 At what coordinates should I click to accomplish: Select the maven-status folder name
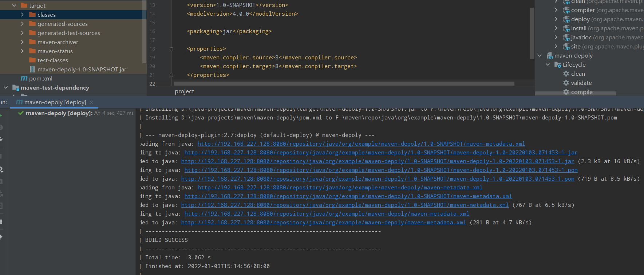(55, 51)
